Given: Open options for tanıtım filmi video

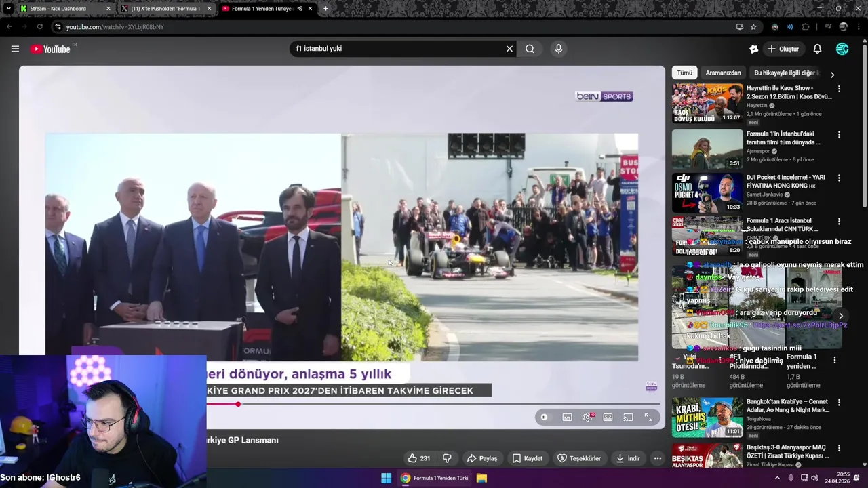Looking at the screenshot, I should [x=839, y=135].
